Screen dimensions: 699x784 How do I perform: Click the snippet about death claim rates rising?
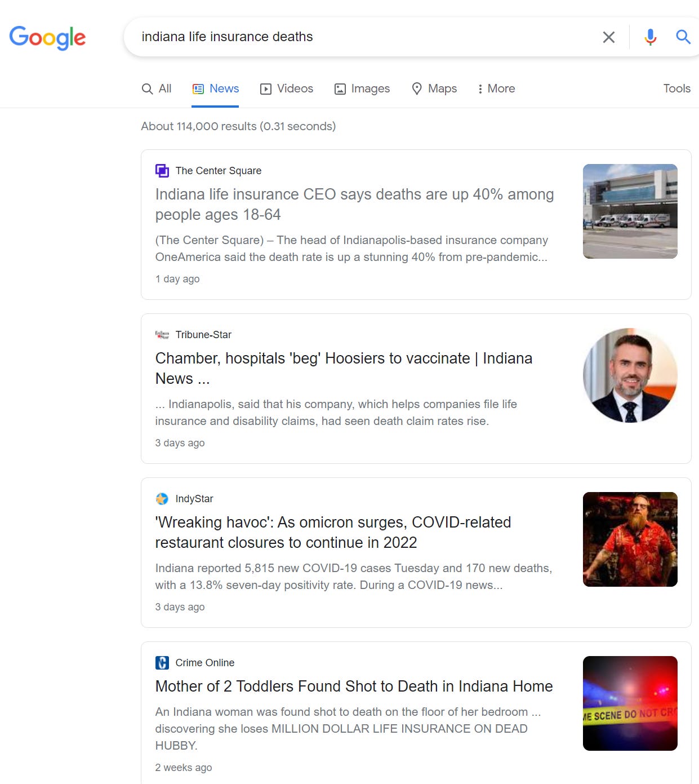[x=336, y=413]
